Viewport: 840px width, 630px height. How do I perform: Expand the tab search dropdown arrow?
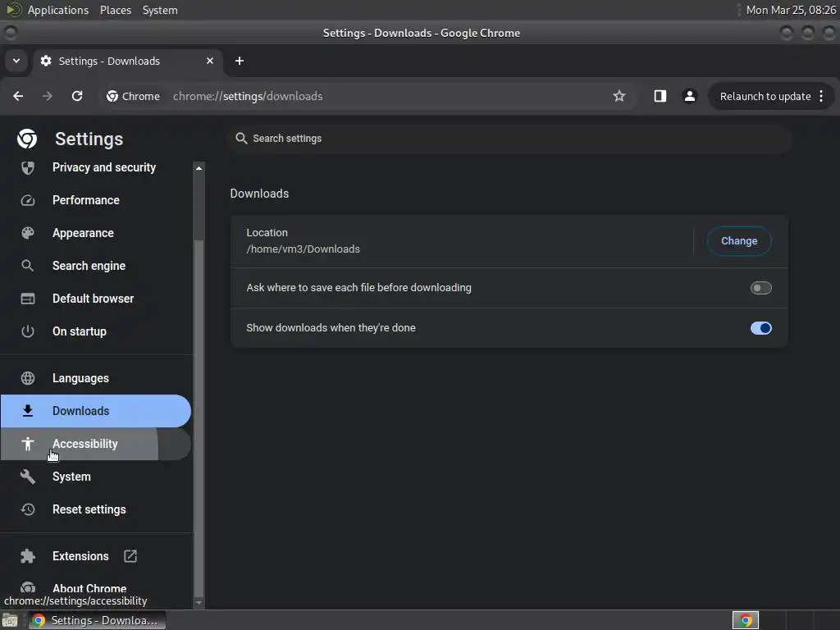click(x=16, y=61)
